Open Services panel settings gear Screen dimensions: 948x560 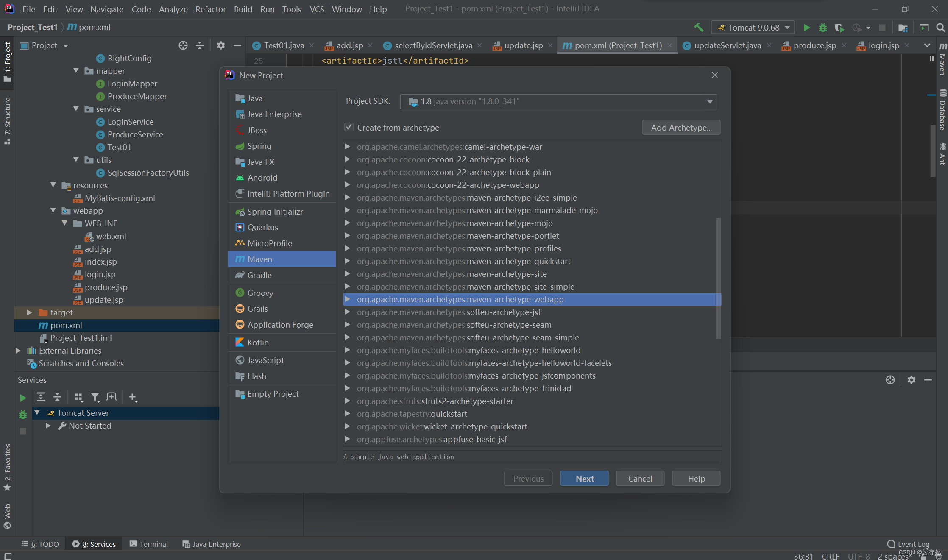(x=912, y=380)
